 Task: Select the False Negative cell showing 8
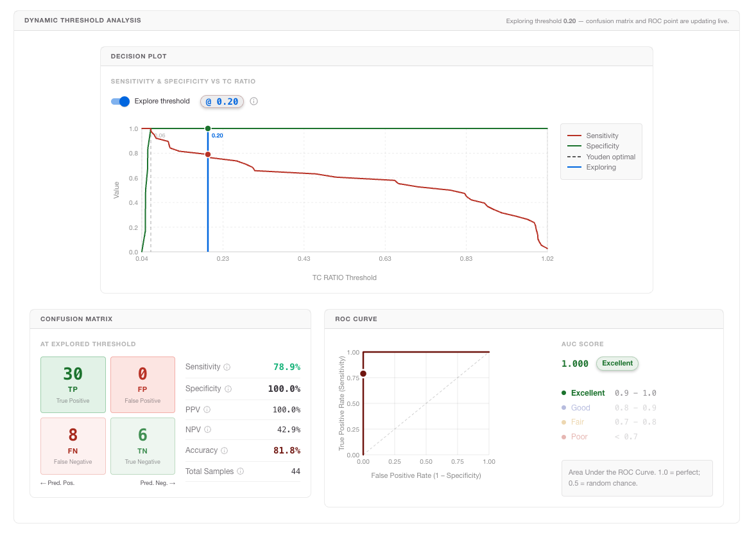(x=73, y=446)
